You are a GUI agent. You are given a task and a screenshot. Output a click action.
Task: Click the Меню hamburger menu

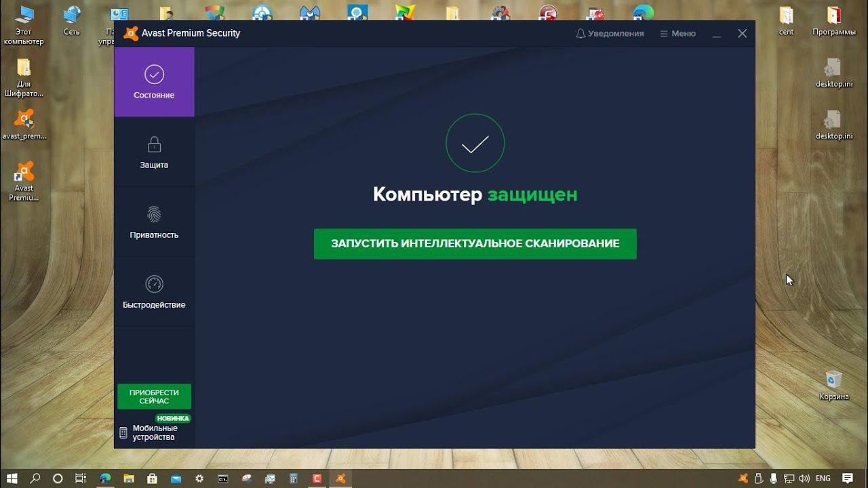coord(677,33)
